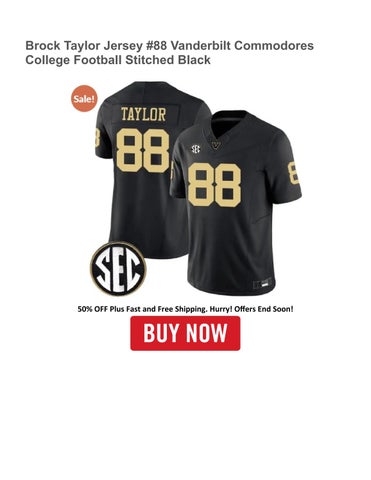Click the gold 88 on the back jersey
371x480 pixels.
point(144,150)
